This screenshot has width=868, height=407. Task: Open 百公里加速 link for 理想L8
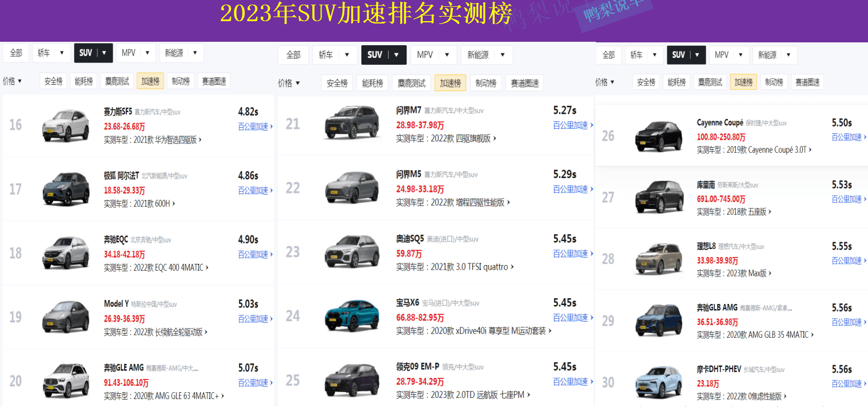(849, 260)
